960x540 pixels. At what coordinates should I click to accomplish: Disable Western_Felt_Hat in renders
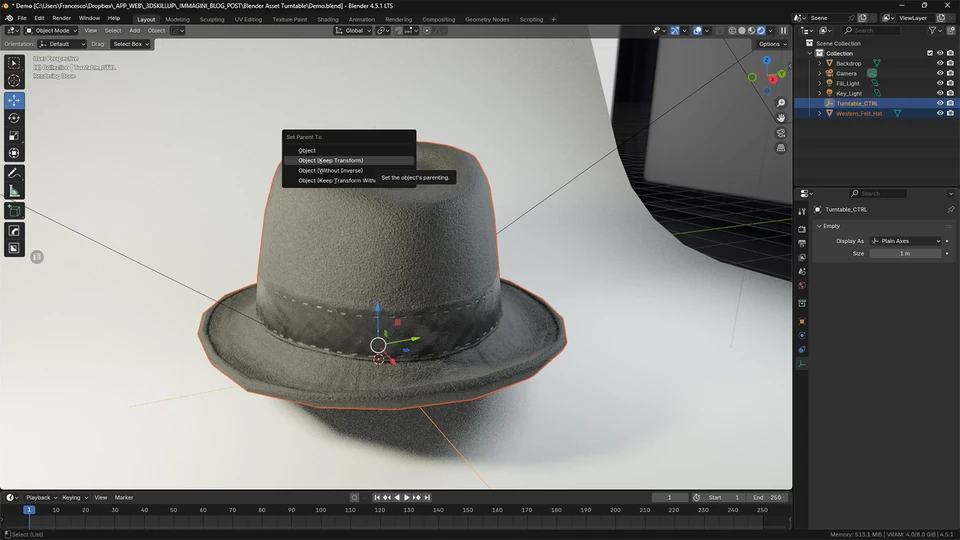pyautogui.click(x=950, y=113)
